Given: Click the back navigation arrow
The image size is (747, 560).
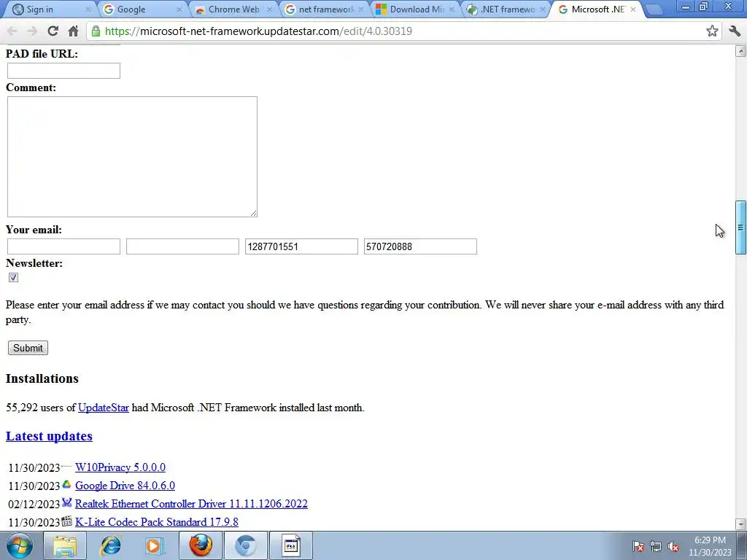Looking at the screenshot, I should 12,31.
